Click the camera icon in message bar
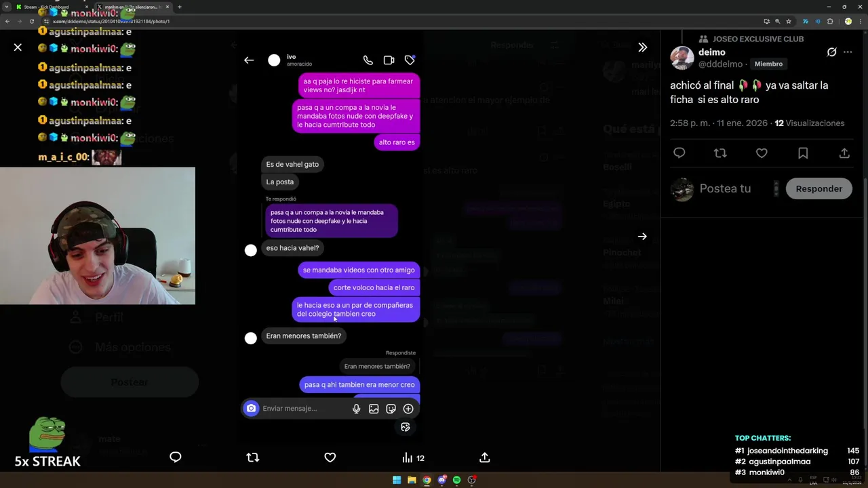This screenshot has width=868, height=488. click(x=251, y=409)
